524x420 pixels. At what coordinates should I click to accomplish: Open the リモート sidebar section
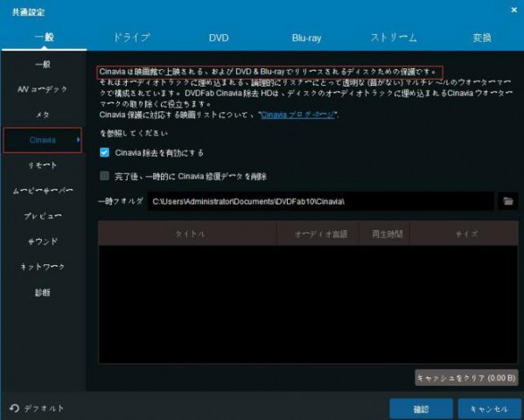pyautogui.click(x=43, y=165)
